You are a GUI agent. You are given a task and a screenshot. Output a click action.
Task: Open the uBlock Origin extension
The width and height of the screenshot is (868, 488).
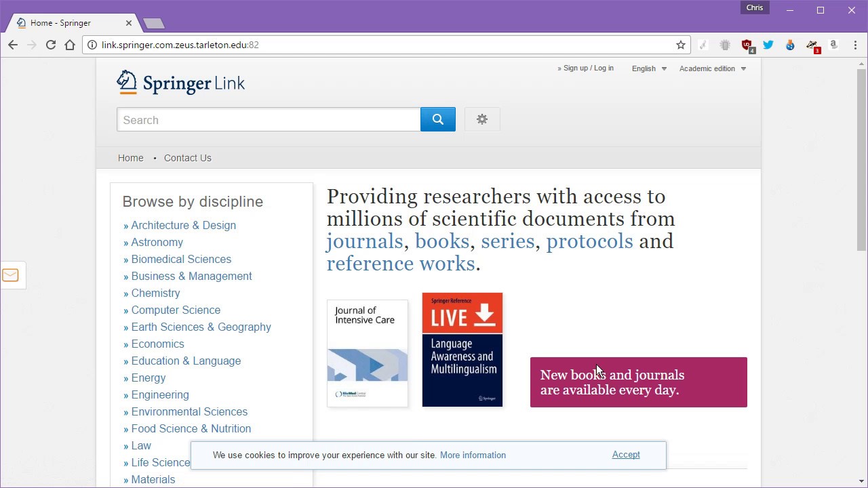747,45
